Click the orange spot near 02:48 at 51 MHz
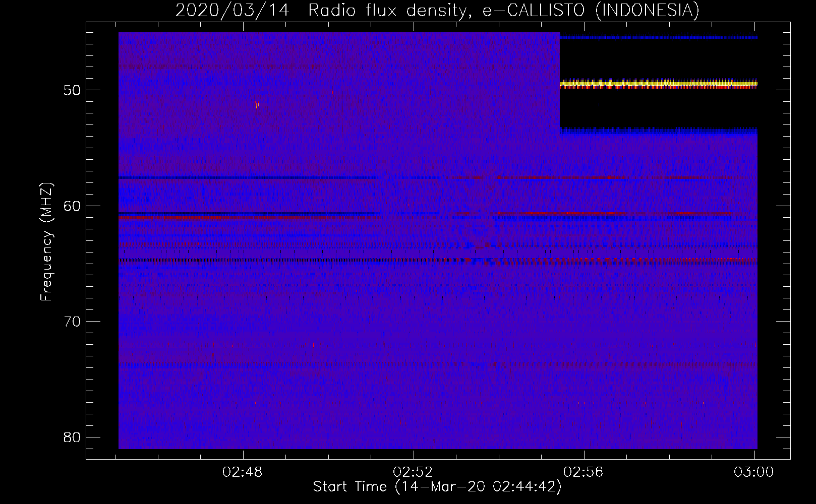Viewport: 816px width, 504px height. 257,105
